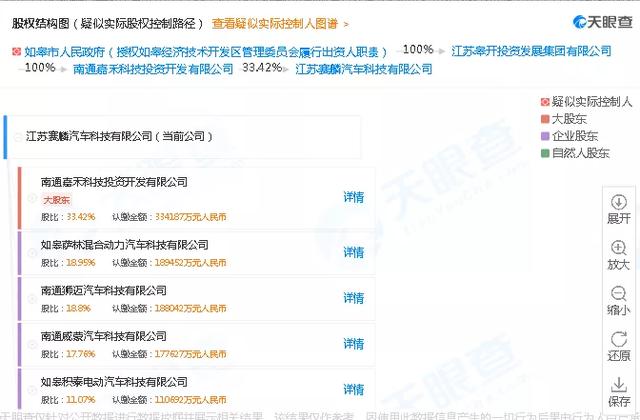Image resolution: width=640 pixels, height=420 pixels.
Task: Open 南通嘉禾科技投资开发有限公司 path link
Action: pyautogui.click(x=153, y=69)
